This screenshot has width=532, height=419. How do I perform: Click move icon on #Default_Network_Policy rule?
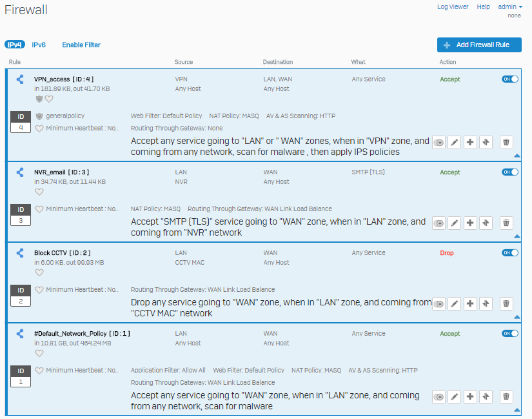[x=486, y=396]
